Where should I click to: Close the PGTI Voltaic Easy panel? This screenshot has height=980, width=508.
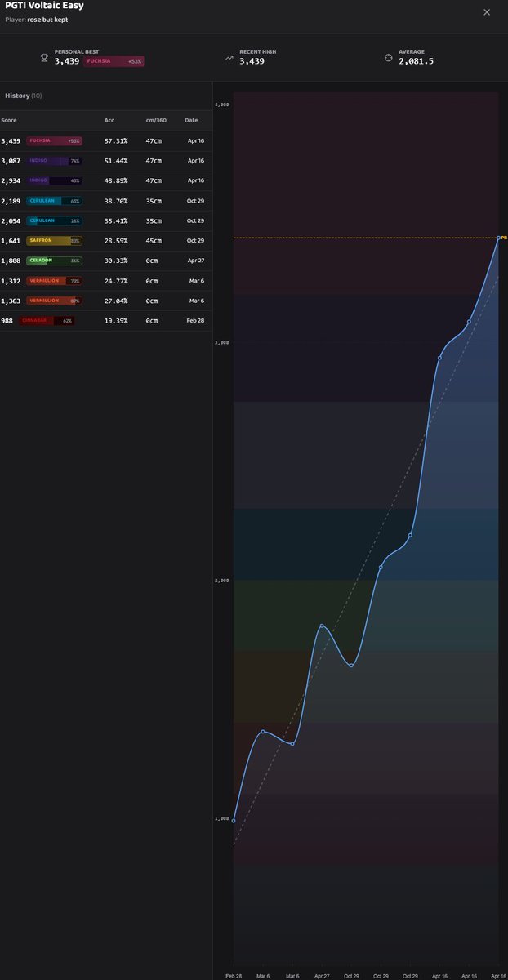tap(487, 12)
